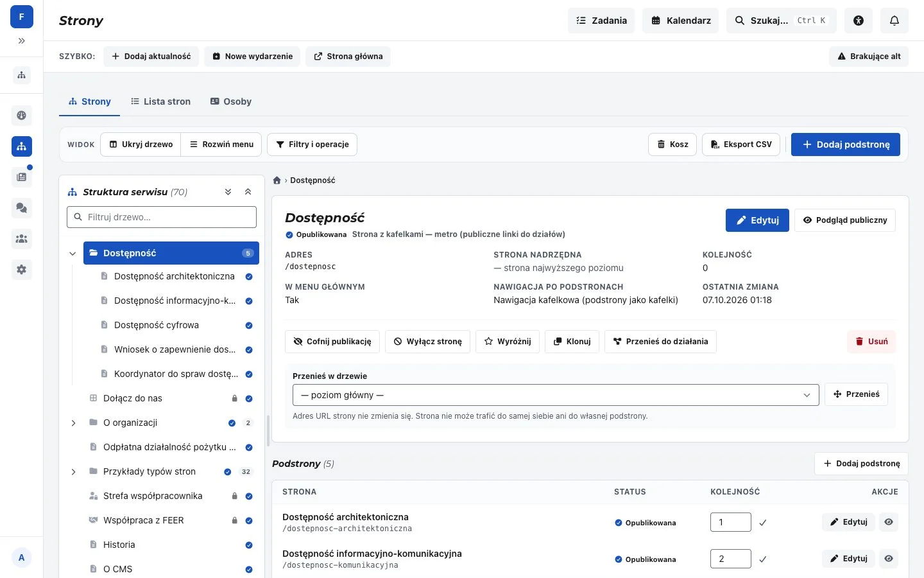This screenshot has height=578, width=924.
Task: Open the users group sidebar icon
Action: click(21, 239)
